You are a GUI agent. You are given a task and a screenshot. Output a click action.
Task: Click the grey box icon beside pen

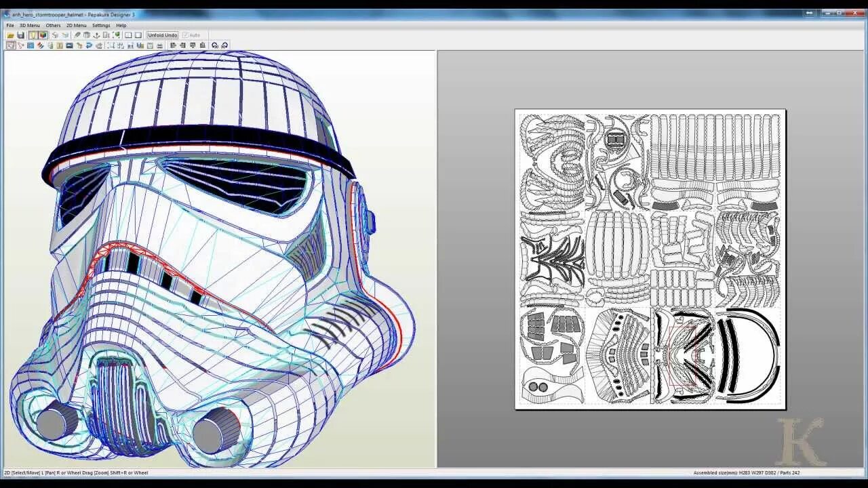[x=87, y=35]
